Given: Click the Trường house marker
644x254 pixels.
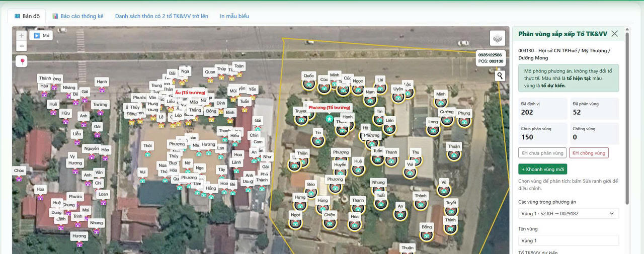Looking at the screenshot, I should click(x=101, y=113).
